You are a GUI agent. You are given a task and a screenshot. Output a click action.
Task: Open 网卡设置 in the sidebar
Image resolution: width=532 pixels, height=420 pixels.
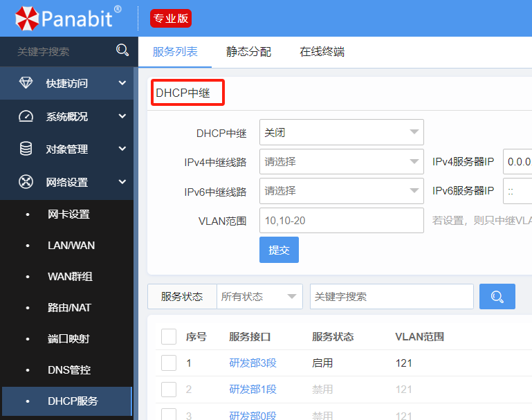68,214
